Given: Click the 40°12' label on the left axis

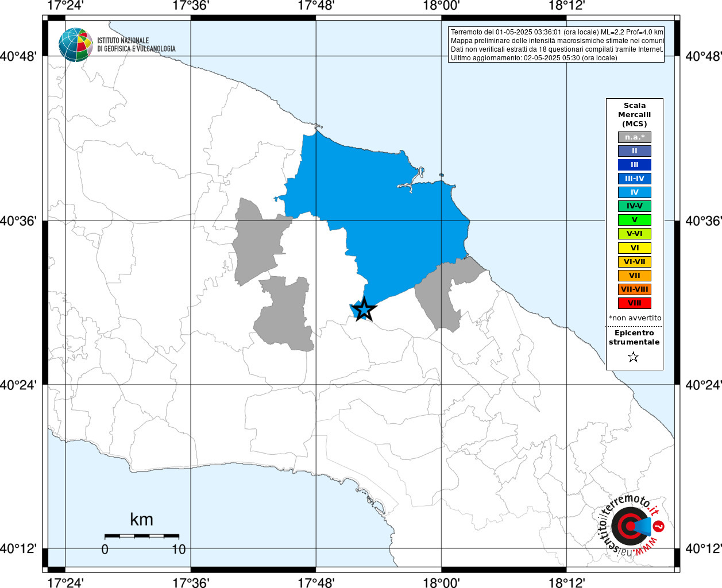Looking at the screenshot, I should 18,549.
